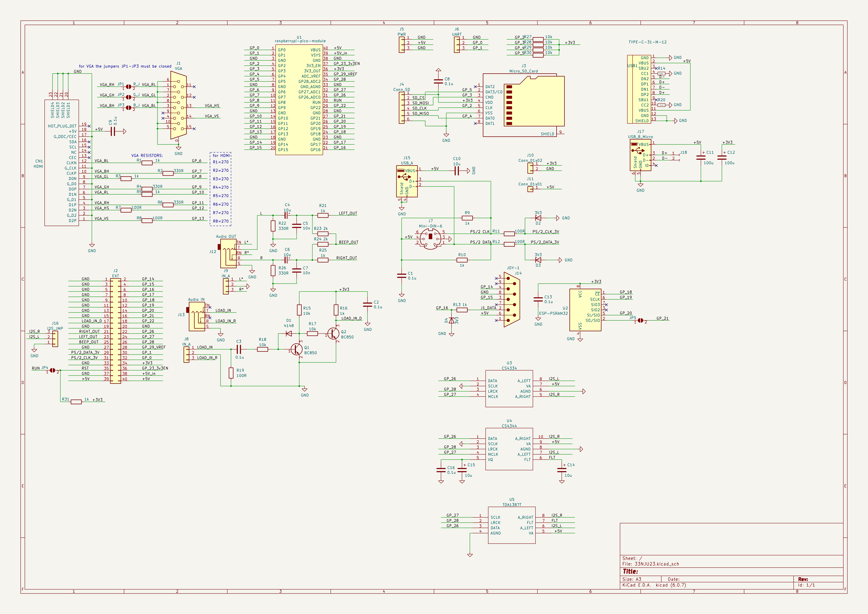Click the USB_B_Micro connector J17
The height and width of the screenshot is (614, 868).
[640, 155]
